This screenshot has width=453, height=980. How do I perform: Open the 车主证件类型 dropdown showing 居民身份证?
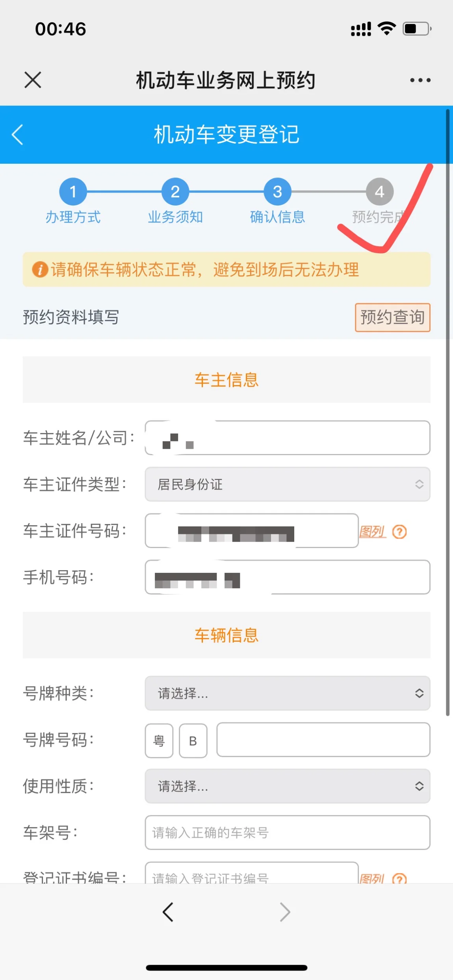click(x=288, y=484)
